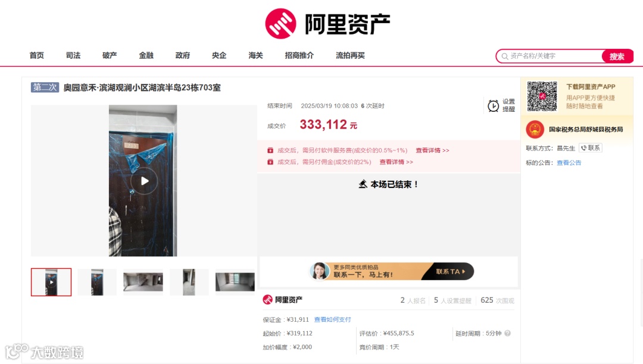Open the 司法 navigation item
Viewport: 643px width, 364px height.
click(x=73, y=55)
